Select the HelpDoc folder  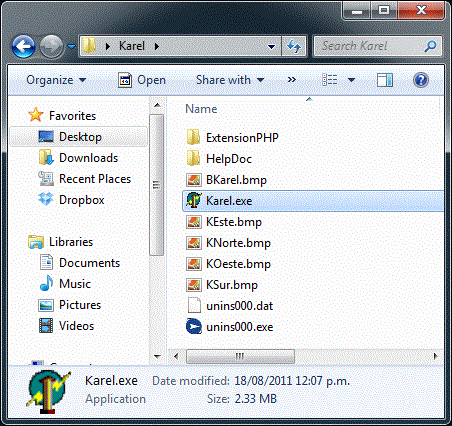[x=229, y=159]
